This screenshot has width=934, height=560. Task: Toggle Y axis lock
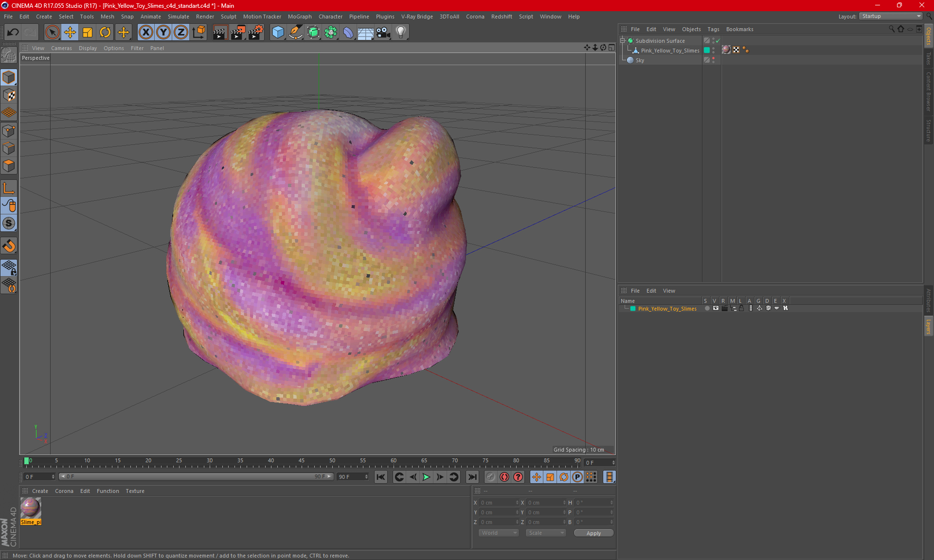click(x=163, y=32)
